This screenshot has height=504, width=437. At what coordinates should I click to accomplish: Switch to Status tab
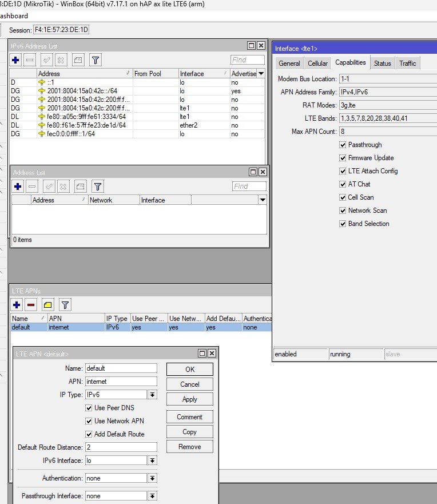pos(382,64)
